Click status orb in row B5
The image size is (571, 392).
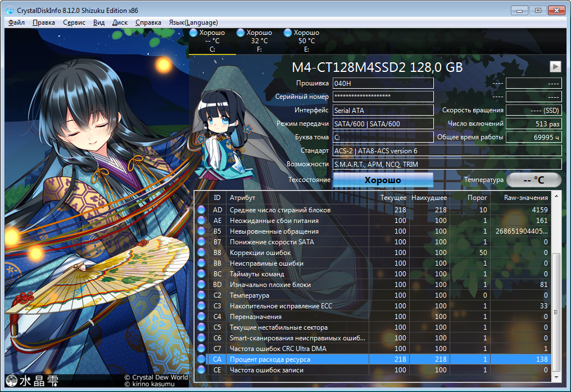(201, 231)
